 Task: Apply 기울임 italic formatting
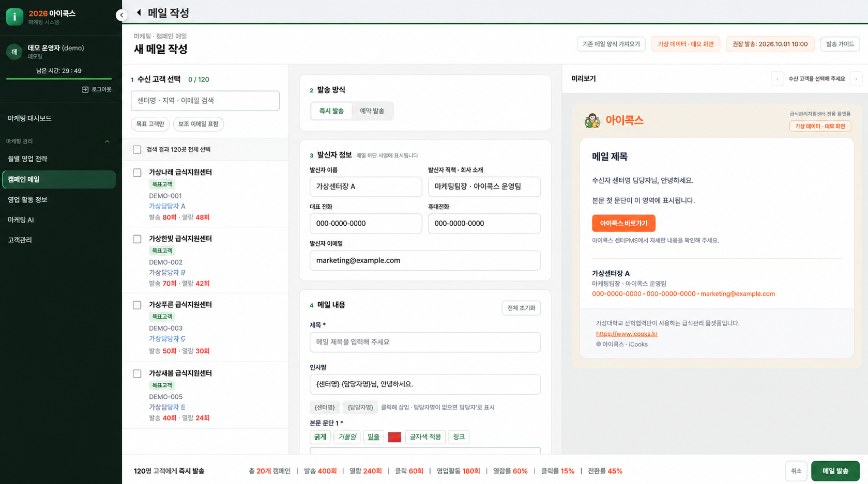347,437
